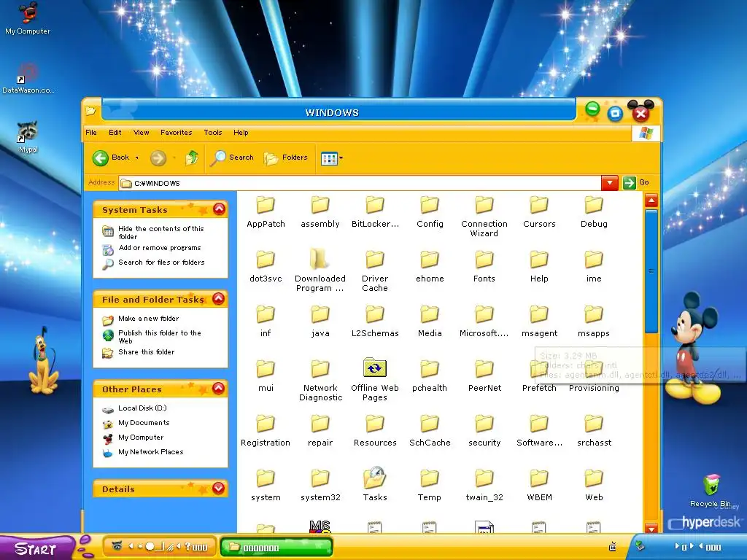Click the Mypal desktop icon
Screen dimensions: 747x560
pyautogui.click(x=28, y=137)
